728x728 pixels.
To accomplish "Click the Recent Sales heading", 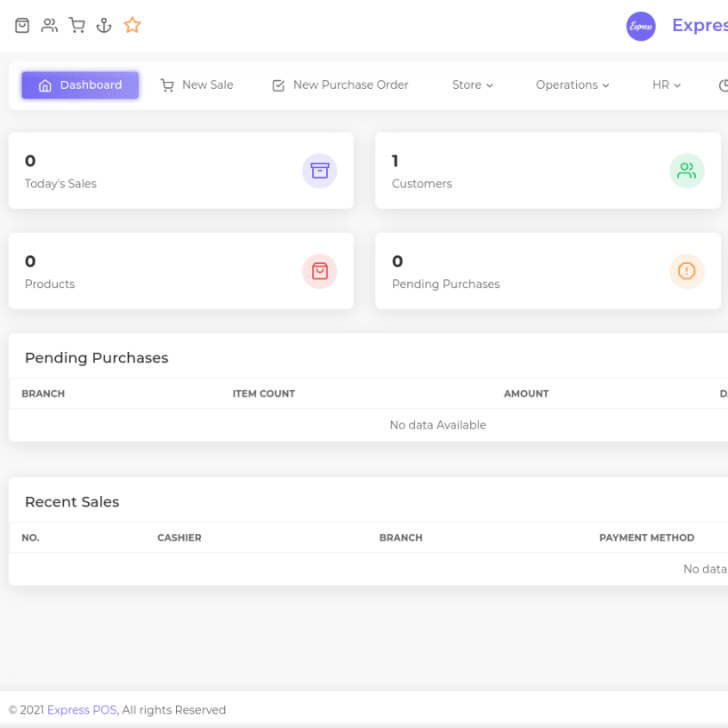I will pos(72,502).
